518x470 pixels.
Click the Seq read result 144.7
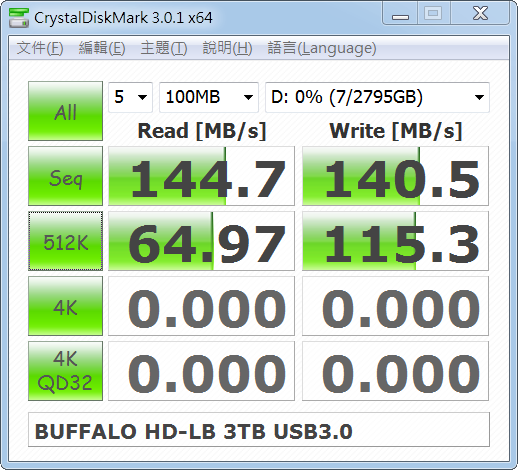tap(201, 176)
